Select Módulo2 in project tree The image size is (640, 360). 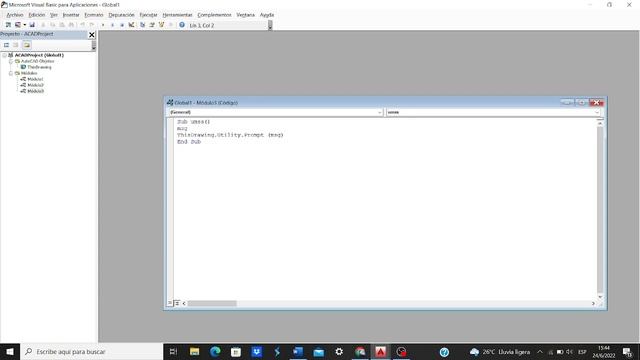tap(35, 85)
